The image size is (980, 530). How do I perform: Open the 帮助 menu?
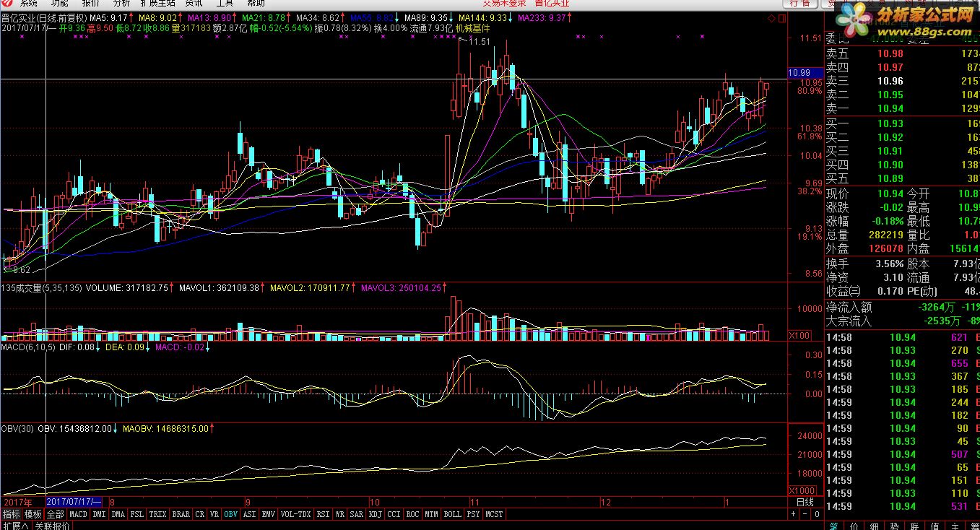pyautogui.click(x=256, y=3)
